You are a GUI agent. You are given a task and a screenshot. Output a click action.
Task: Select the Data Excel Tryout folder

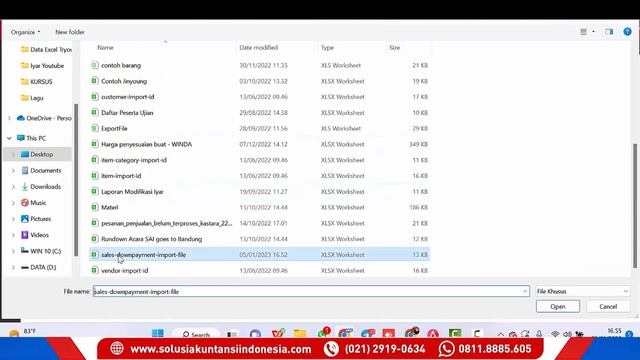tap(46, 49)
